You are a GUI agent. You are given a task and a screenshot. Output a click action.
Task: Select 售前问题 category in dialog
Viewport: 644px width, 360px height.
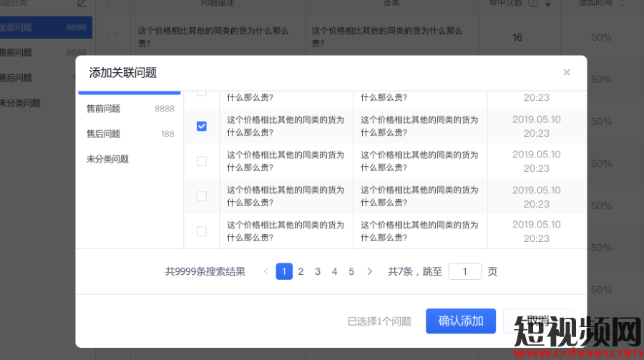(104, 109)
